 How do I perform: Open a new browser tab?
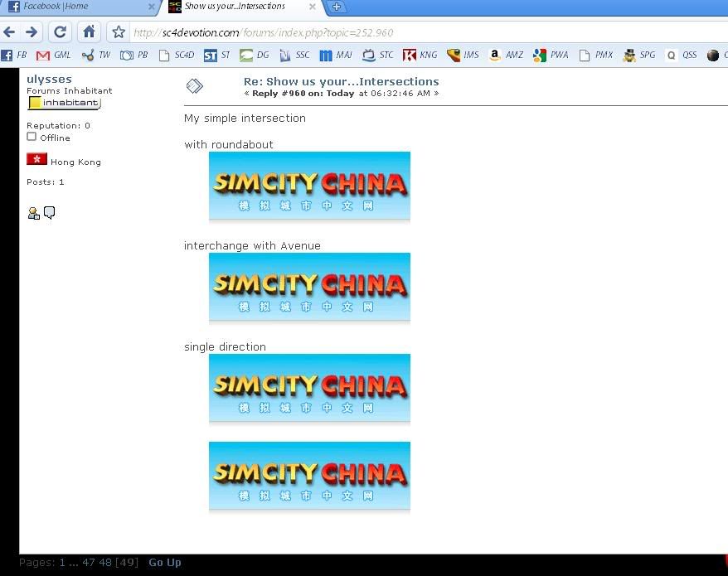(337, 7)
